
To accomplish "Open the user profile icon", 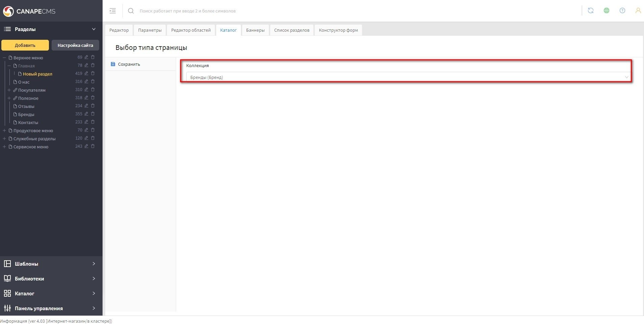I will click(638, 11).
